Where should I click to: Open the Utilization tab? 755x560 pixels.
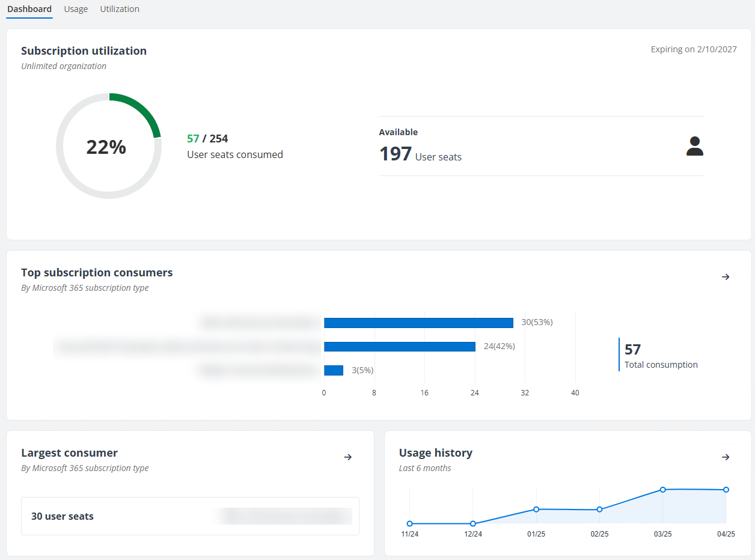coord(120,9)
